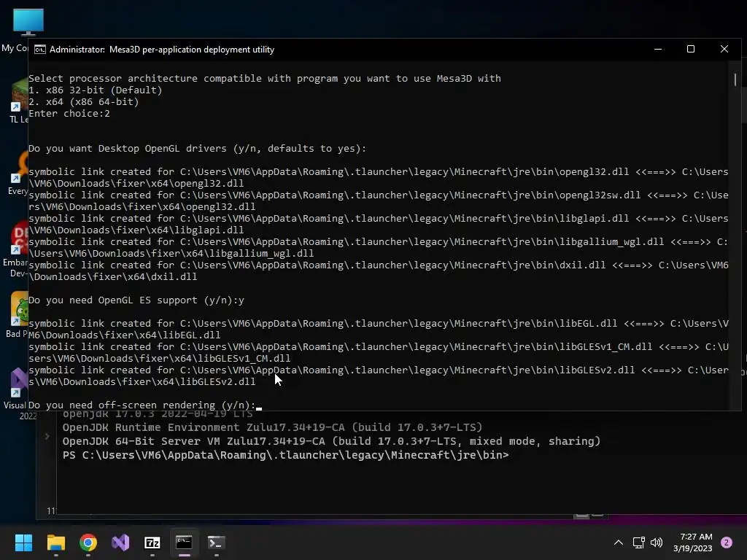Open the Start menu
Image resolution: width=747 pixels, height=560 pixels.
coord(23,542)
